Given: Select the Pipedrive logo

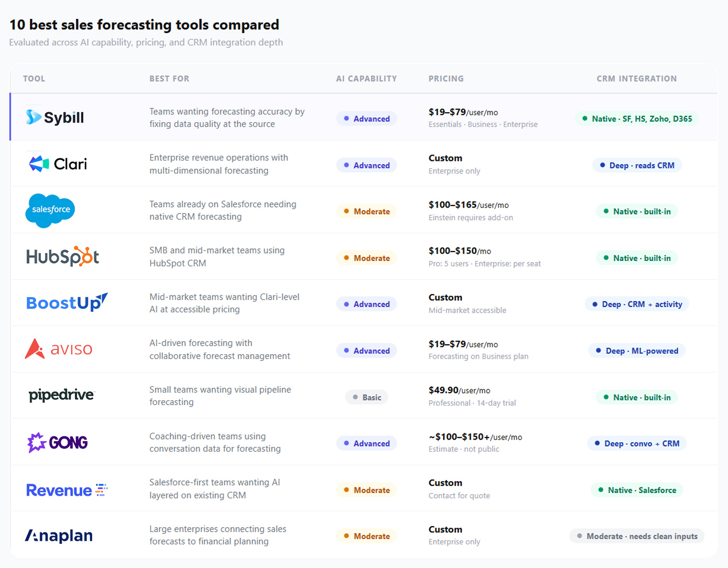Looking at the screenshot, I should point(61,395).
